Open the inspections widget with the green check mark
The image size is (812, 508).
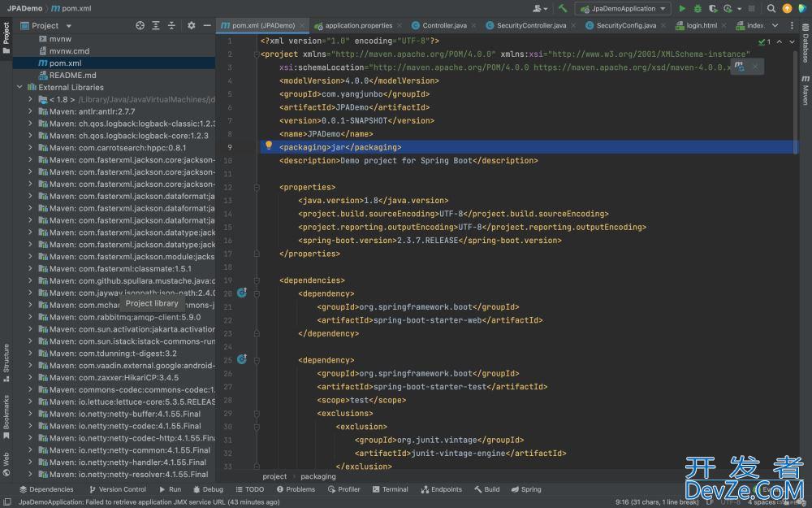pos(764,41)
